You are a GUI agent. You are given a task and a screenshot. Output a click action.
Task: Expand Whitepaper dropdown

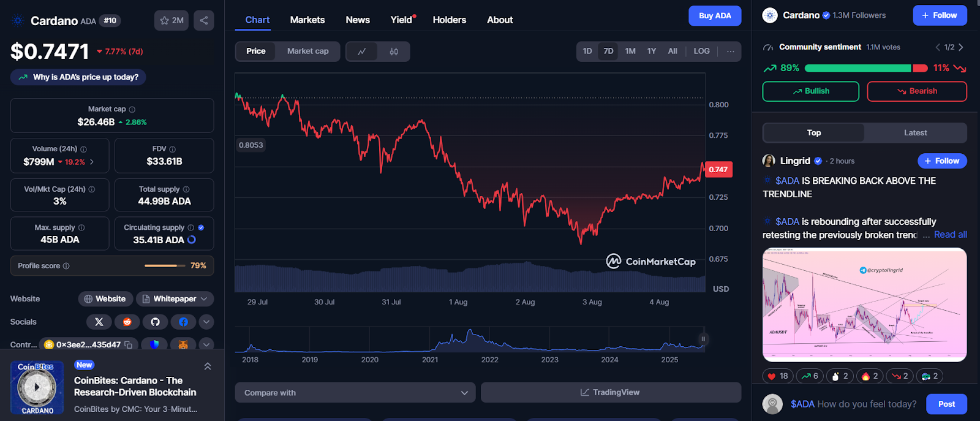click(x=175, y=299)
